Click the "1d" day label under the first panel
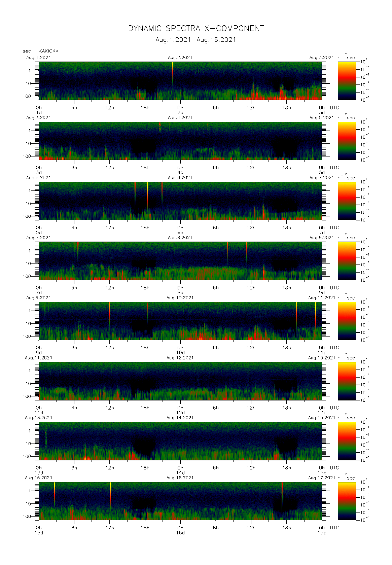The width and height of the screenshot is (392, 565). pos(39,112)
